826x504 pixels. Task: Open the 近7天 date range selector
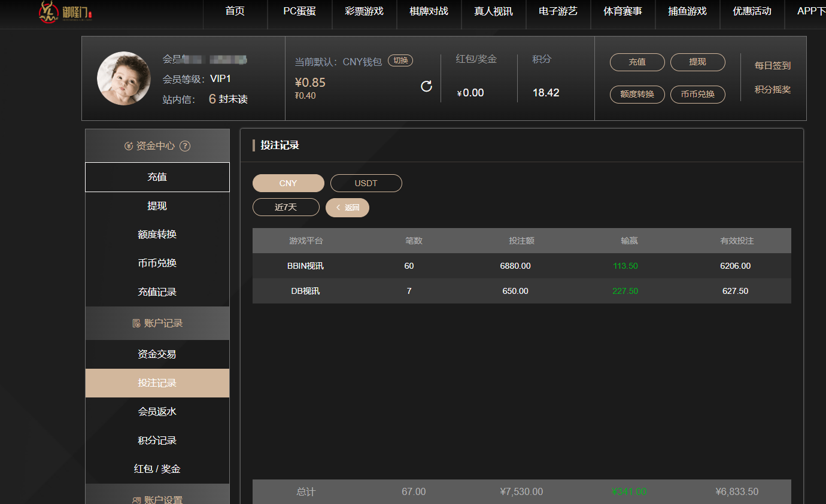[x=286, y=207]
